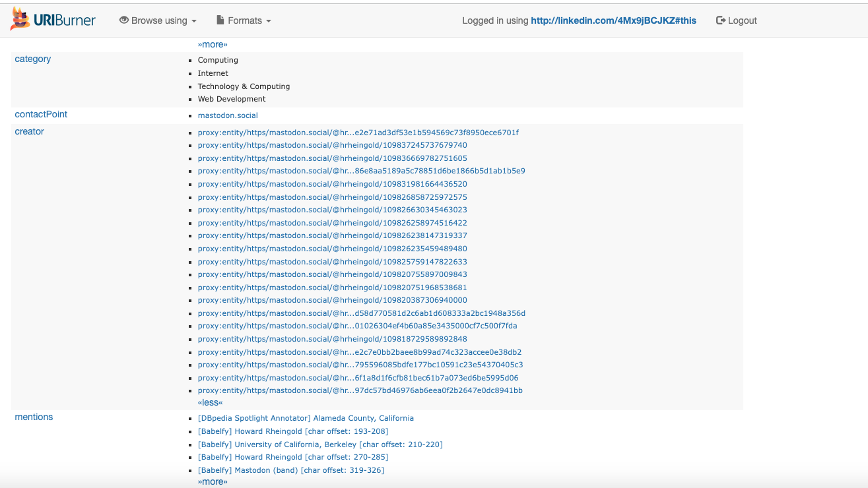The height and width of the screenshot is (488, 868).
Task: Open the creator property link
Action: 30,131
